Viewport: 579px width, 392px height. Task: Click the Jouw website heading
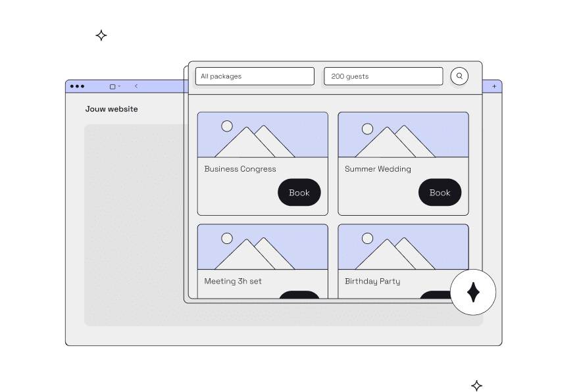111,109
